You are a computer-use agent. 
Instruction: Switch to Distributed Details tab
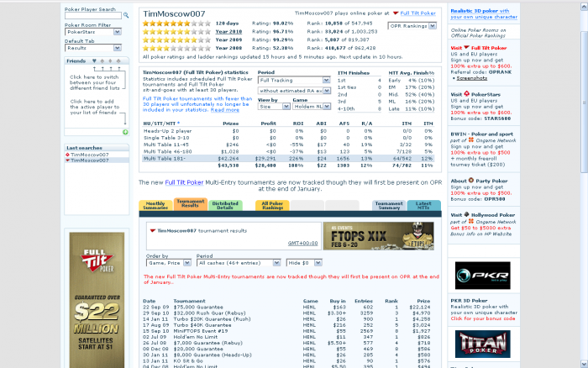pos(225,205)
